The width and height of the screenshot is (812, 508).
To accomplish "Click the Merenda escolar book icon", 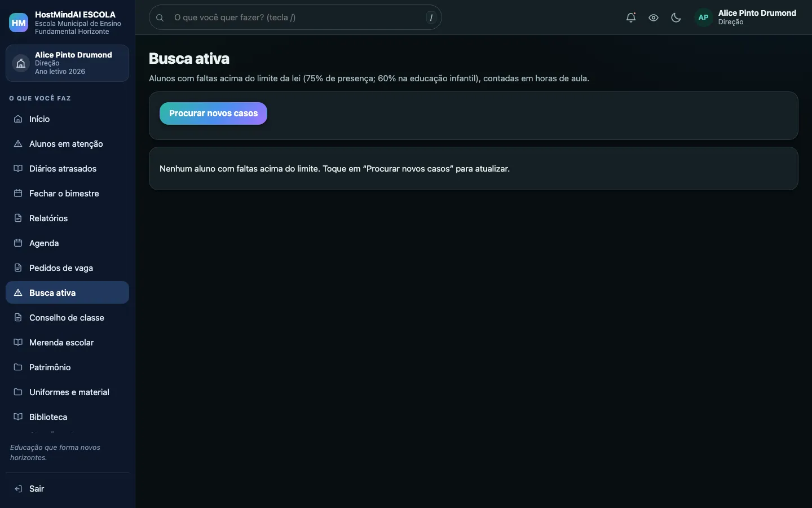I will (x=18, y=343).
